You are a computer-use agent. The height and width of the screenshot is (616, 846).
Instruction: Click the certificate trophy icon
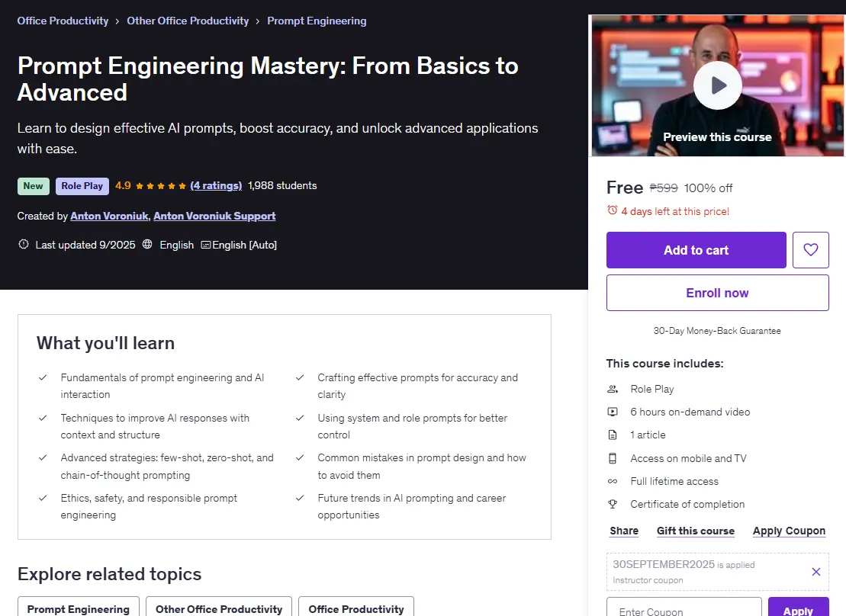[x=613, y=504]
